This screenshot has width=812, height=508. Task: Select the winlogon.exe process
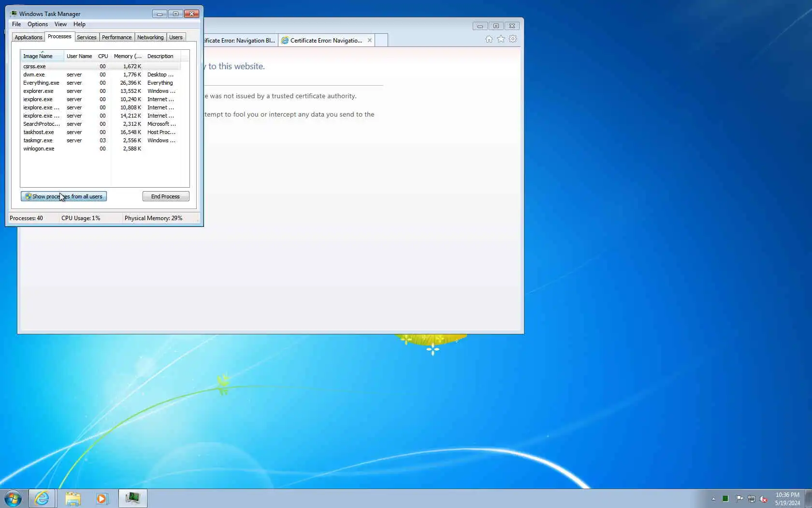pos(101,149)
